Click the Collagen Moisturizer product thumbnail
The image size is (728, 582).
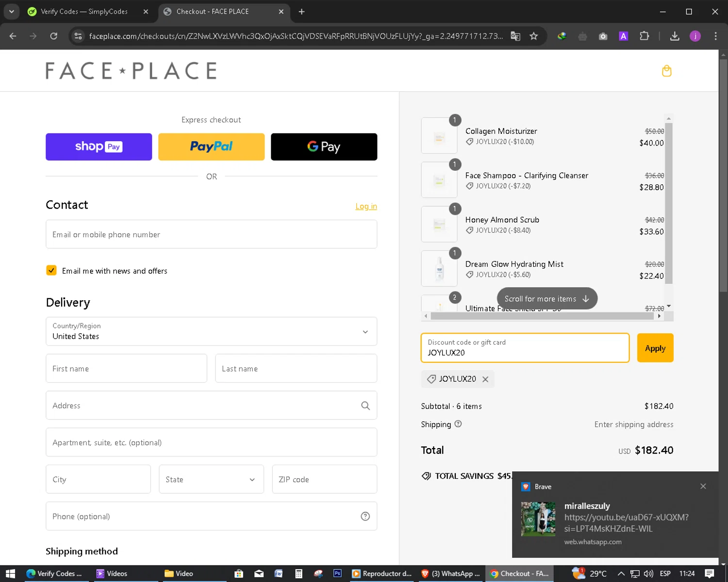click(439, 135)
